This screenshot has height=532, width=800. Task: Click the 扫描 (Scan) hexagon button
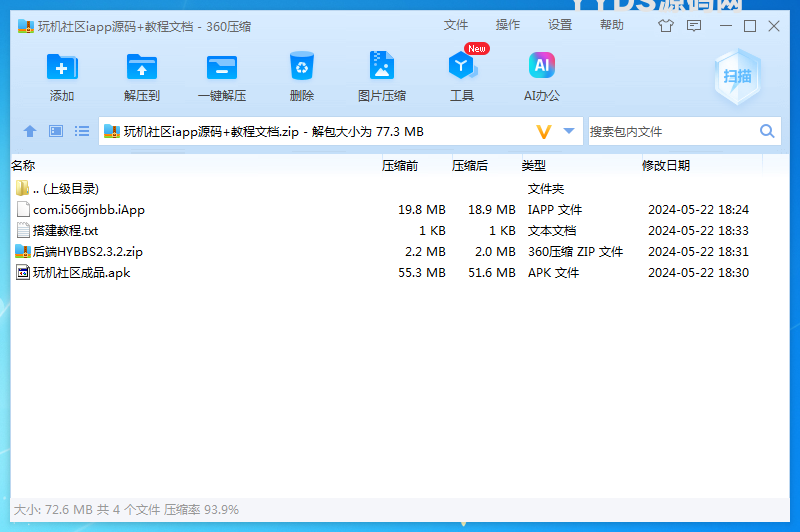(x=737, y=77)
